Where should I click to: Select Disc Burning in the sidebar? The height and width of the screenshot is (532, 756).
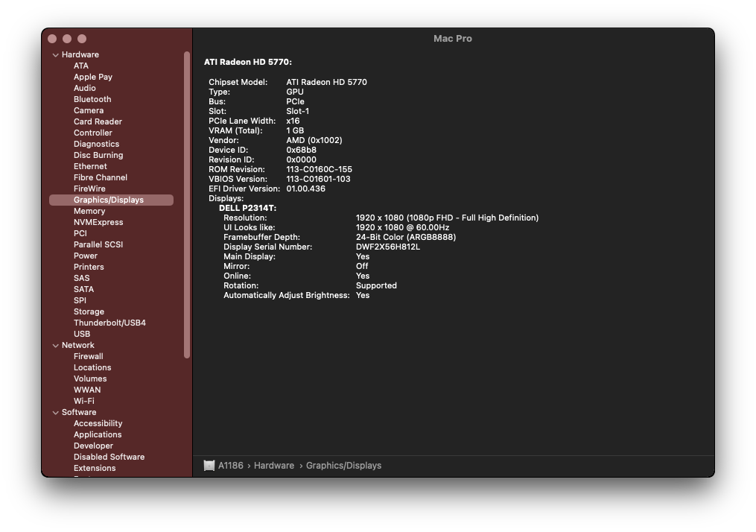98,155
